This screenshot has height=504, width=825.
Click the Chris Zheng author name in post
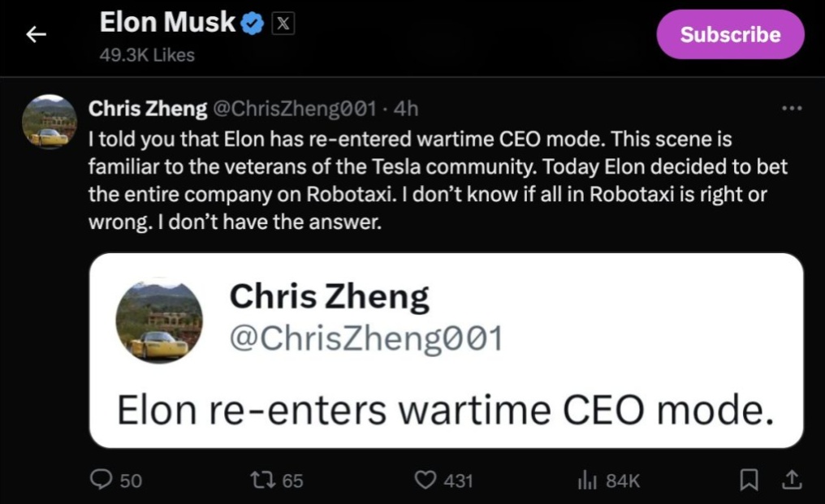coord(147,108)
